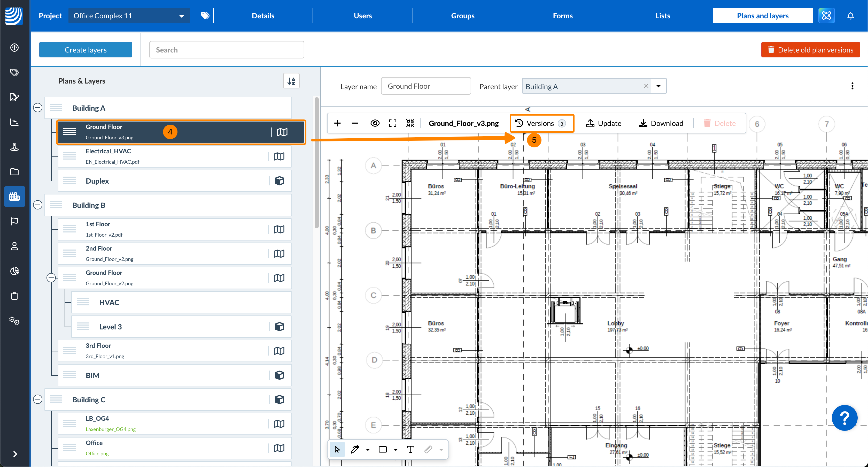Screen dimensions: 868x467
Task: Toggle plan visibility with the eye icon
Action: 375,123
